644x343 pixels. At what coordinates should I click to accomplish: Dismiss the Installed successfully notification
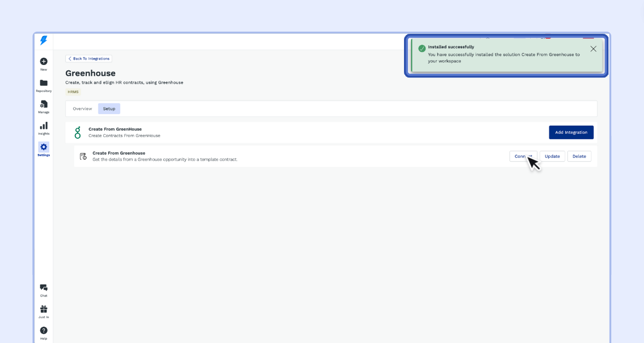pos(594,49)
